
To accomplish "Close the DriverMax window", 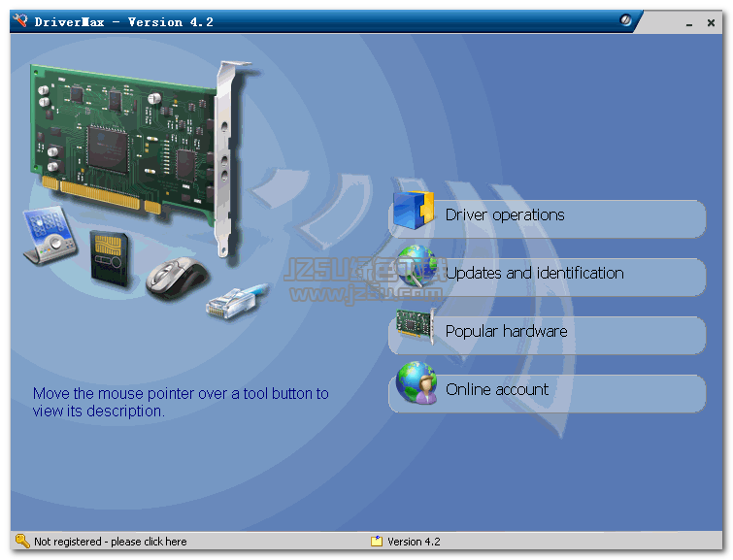I will pyautogui.click(x=711, y=22).
